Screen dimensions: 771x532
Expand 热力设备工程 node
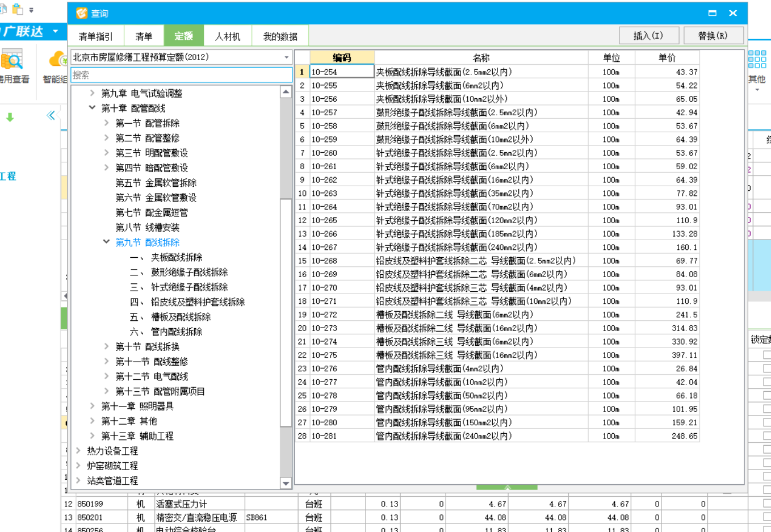coord(78,450)
